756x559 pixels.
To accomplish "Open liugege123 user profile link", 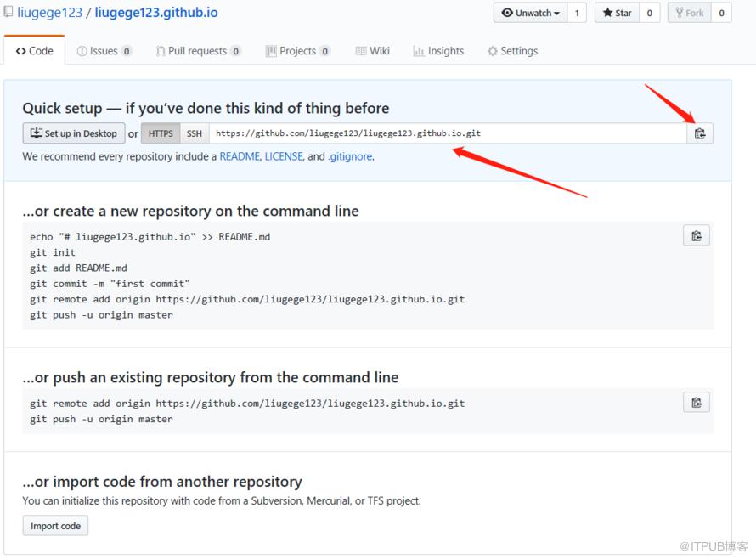I will [49, 13].
